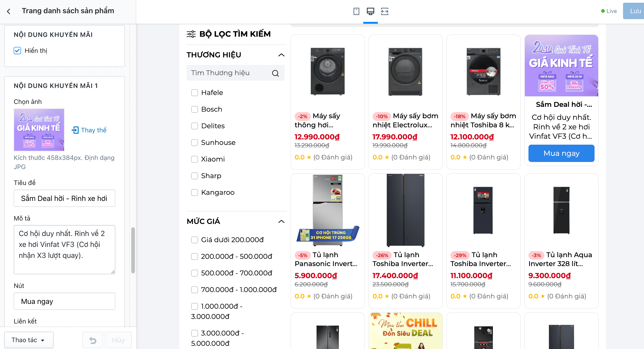Check the Hafele brand filter
644x349 pixels.
tap(195, 93)
